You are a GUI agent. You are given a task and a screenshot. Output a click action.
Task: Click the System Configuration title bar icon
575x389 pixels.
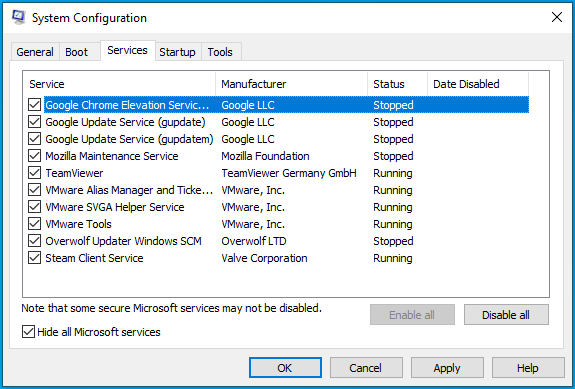(18, 18)
